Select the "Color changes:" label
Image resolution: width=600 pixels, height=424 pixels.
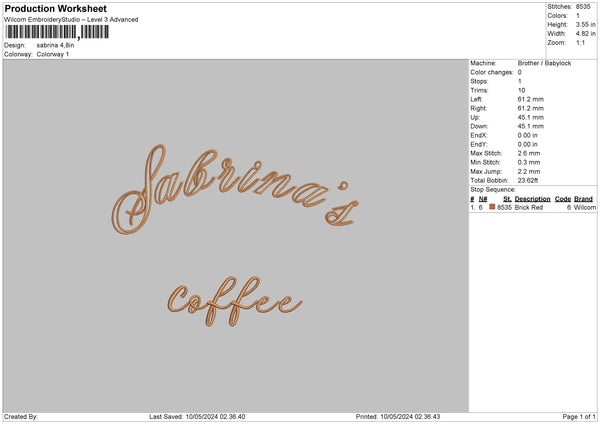click(x=492, y=72)
